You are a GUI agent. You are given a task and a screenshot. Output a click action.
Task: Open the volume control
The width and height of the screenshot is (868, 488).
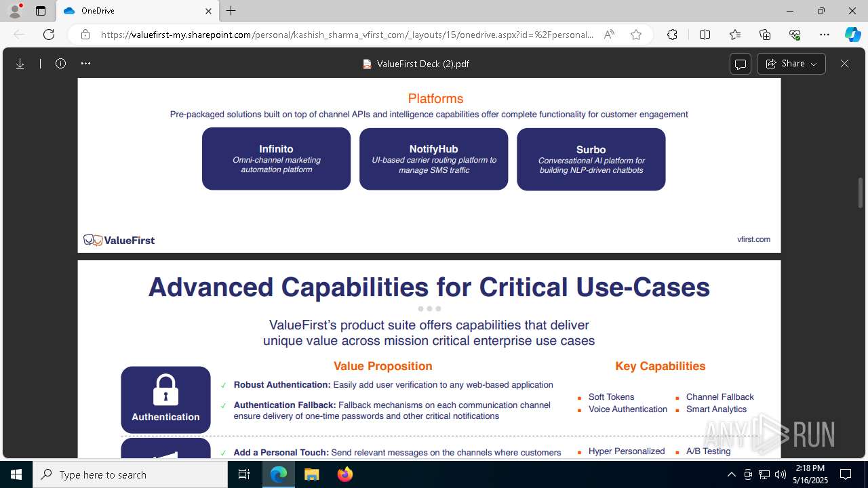coord(781,474)
